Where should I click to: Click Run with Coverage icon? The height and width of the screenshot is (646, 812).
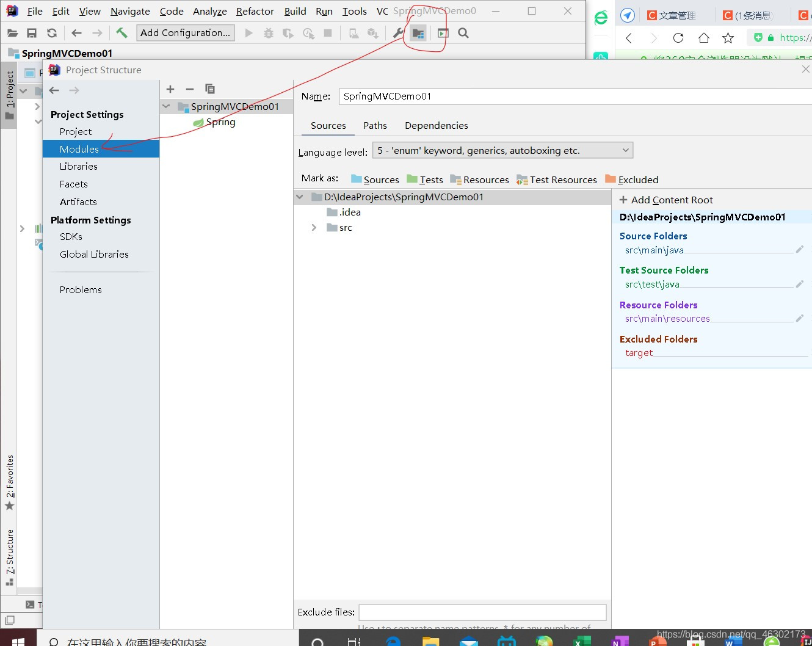(288, 33)
